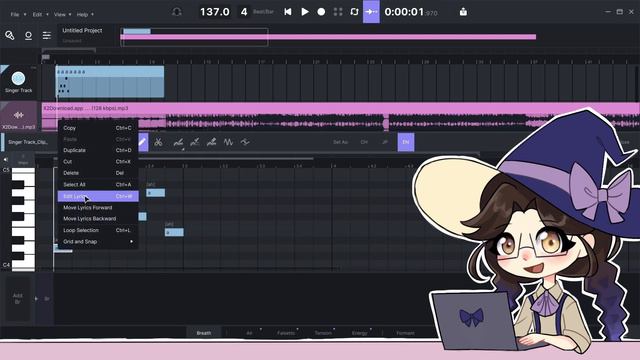Screen dimensions: 640x360
Task: Select the smooth curve tool after vibrato
Action: point(245,142)
